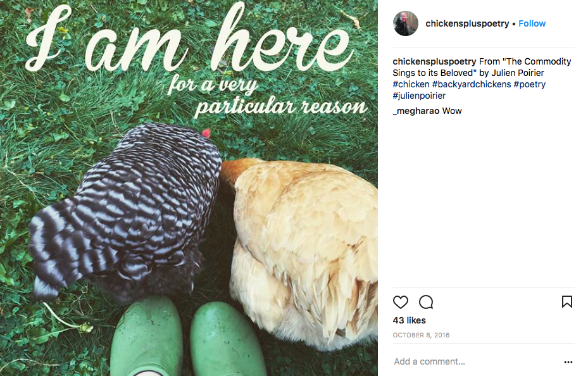
Task: Visit the _megharao commenter profile
Action: pos(416,111)
